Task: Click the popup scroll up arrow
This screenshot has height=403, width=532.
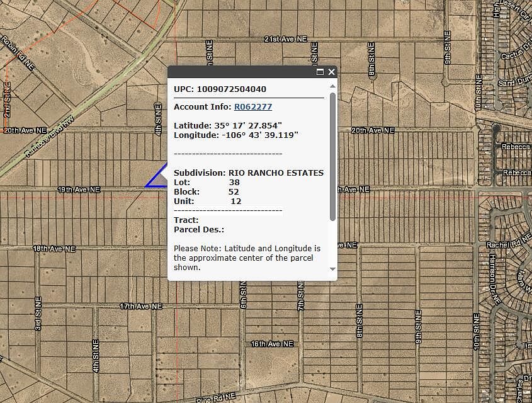Action: pos(333,86)
